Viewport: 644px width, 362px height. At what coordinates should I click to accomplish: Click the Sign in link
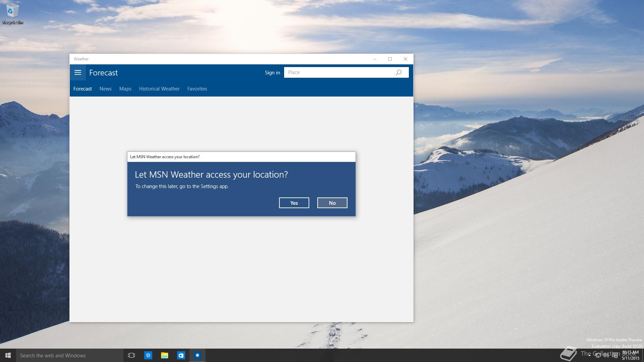click(x=272, y=73)
